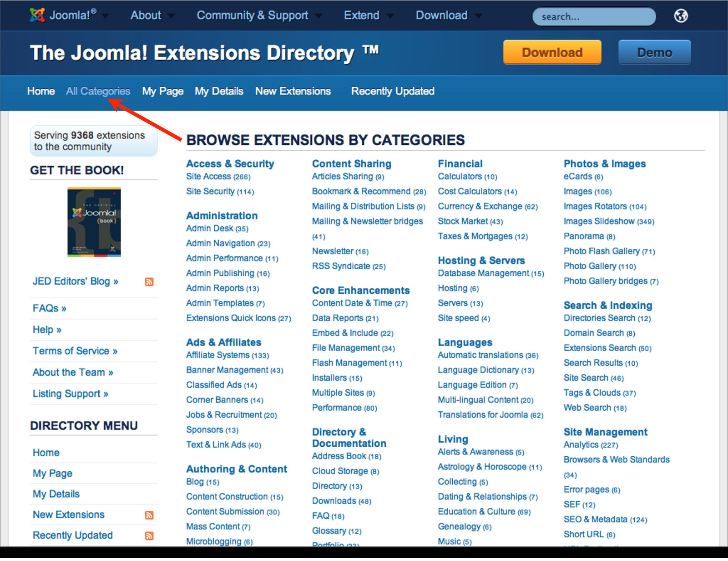
Task: Open Education & Culture (69)
Action: (x=484, y=512)
